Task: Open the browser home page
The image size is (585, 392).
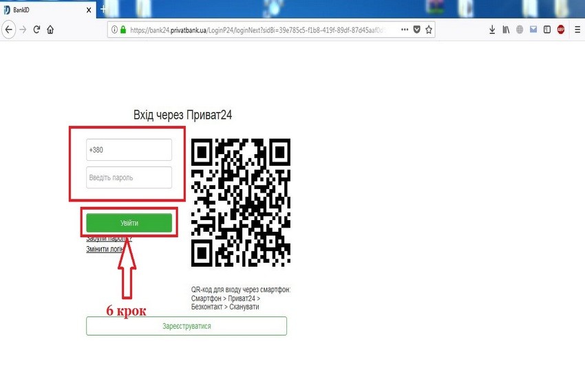Action: pyautogui.click(x=50, y=30)
